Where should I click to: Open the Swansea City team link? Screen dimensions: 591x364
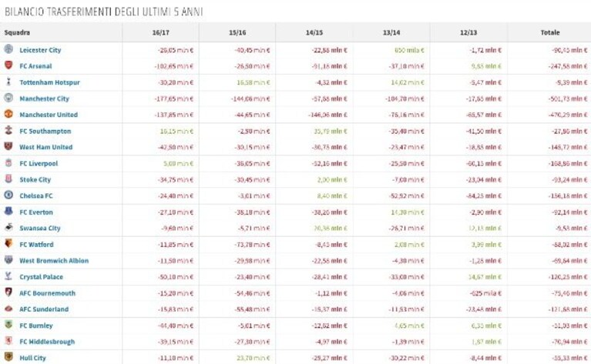[x=40, y=228]
